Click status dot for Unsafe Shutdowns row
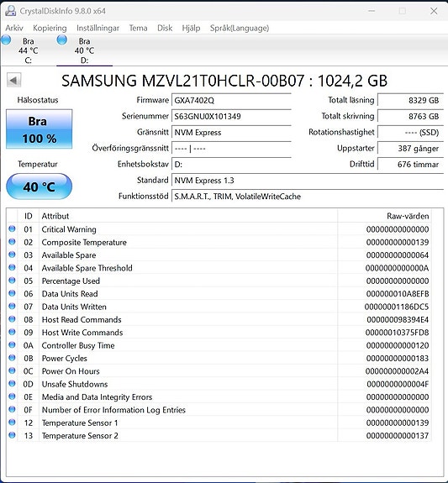 (x=12, y=384)
